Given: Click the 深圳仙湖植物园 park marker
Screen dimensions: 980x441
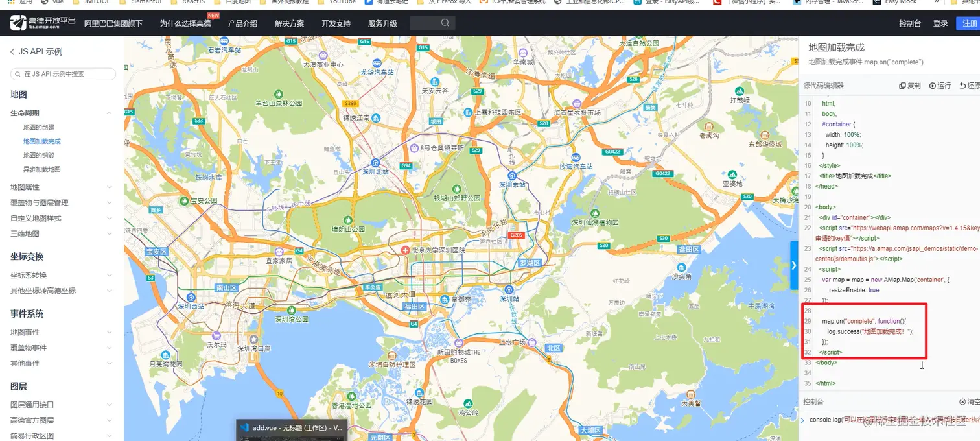Looking at the screenshot, I should (x=594, y=213).
